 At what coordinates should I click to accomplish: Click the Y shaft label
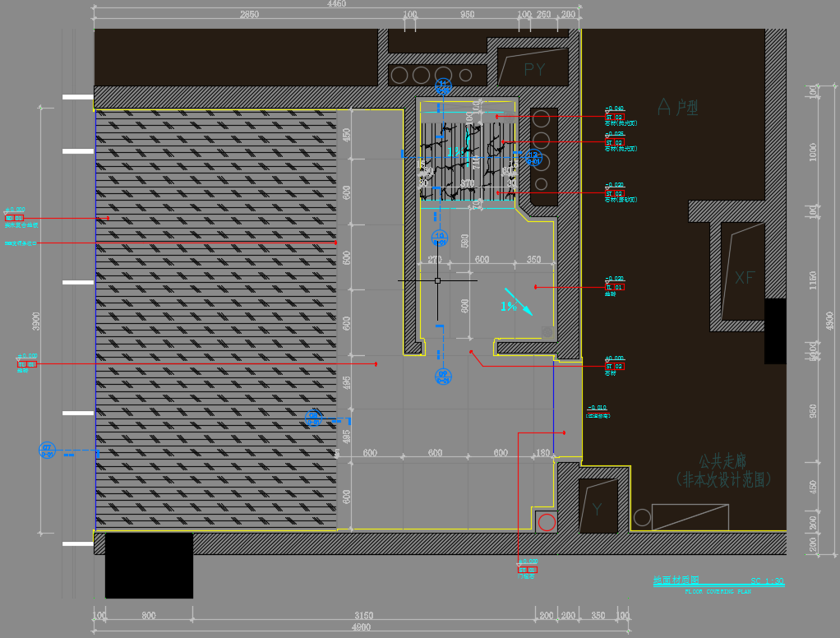coord(597,510)
